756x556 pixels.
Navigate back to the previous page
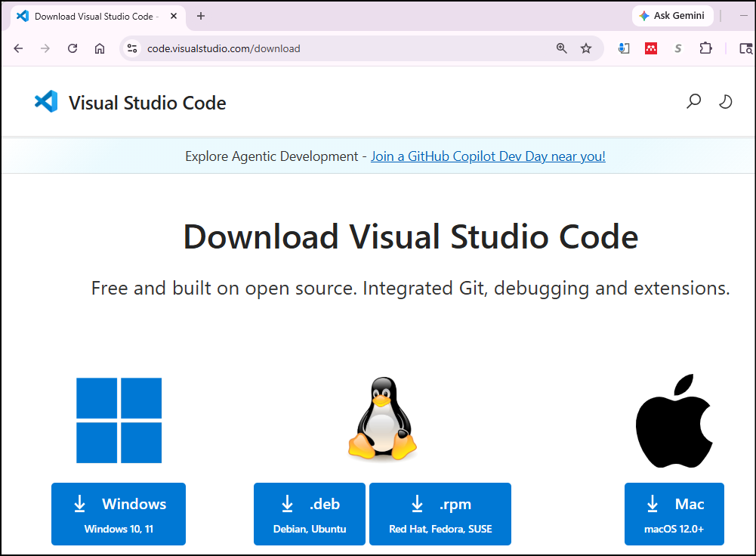(x=19, y=48)
